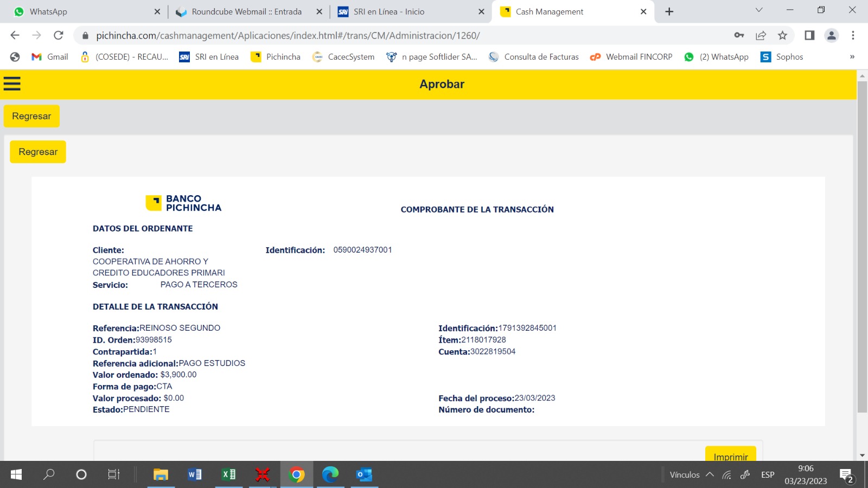Expand the tab search dropdown arrow
Viewport: 868px width, 488px height.
pyautogui.click(x=759, y=10)
